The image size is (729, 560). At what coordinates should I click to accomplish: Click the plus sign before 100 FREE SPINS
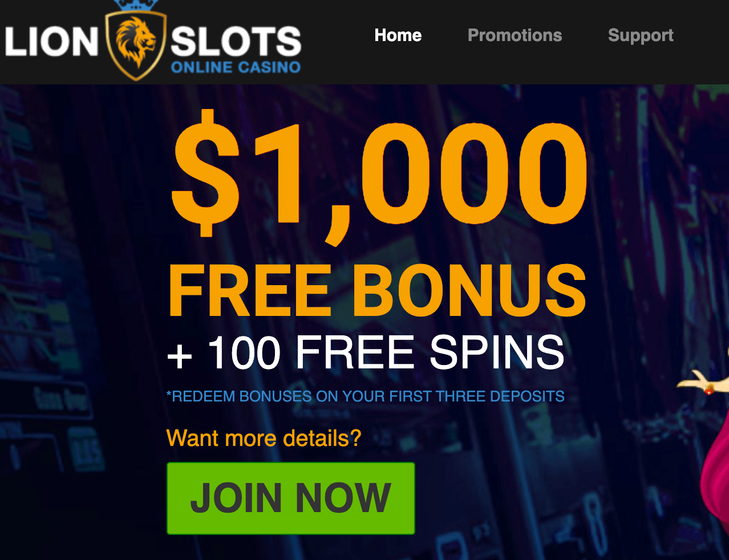pos(180,356)
